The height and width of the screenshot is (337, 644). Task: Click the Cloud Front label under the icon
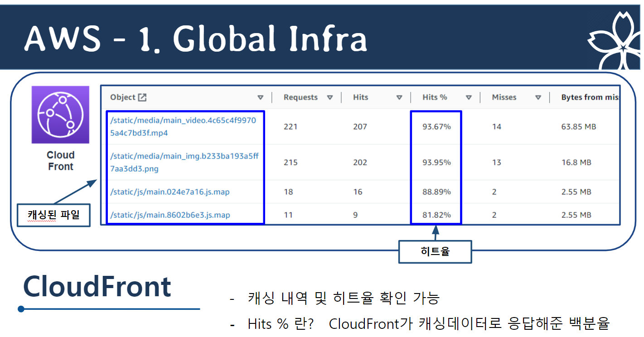pos(60,161)
